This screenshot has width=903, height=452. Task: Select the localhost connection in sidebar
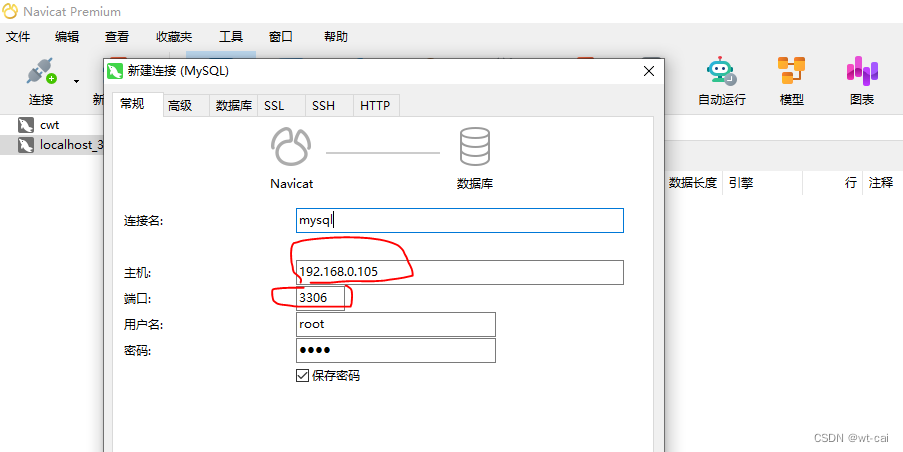tap(52, 145)
